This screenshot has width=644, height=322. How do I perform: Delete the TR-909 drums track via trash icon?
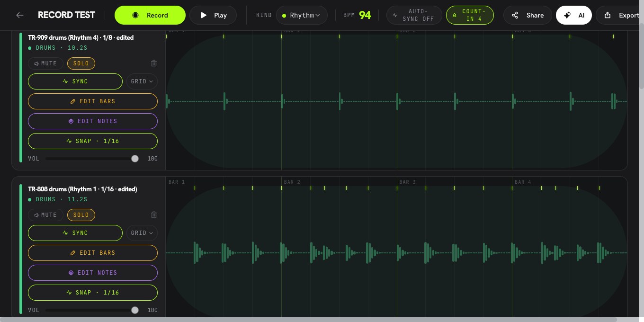point(154,63)
